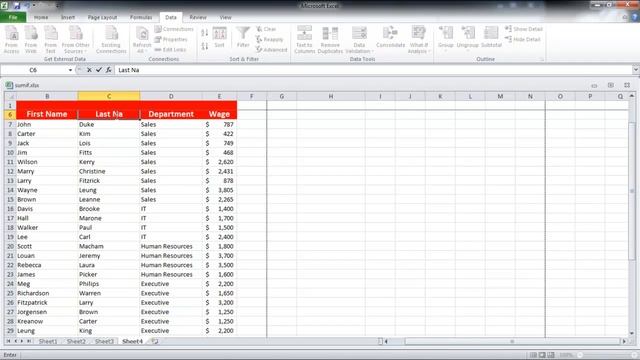The image size is (640, 360).
Task: Click the Existing Connections icon
Action: [111, 39]
